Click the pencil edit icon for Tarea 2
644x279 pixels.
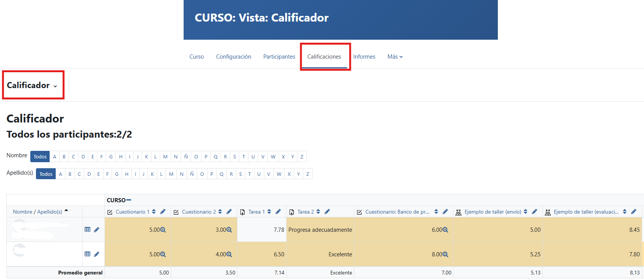(327, 212)
